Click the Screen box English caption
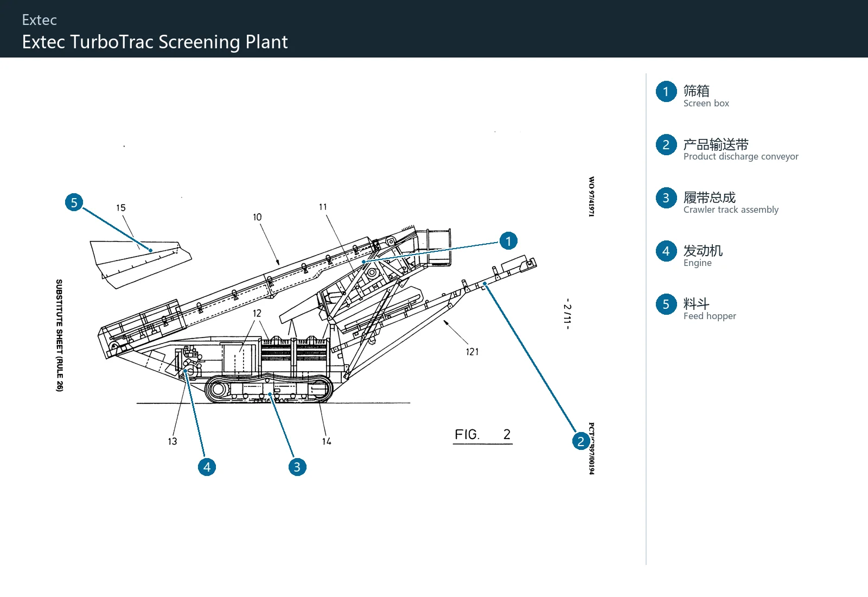Viewport: 868px width, 597px height. pyautogui.click(x=706, y=103)
